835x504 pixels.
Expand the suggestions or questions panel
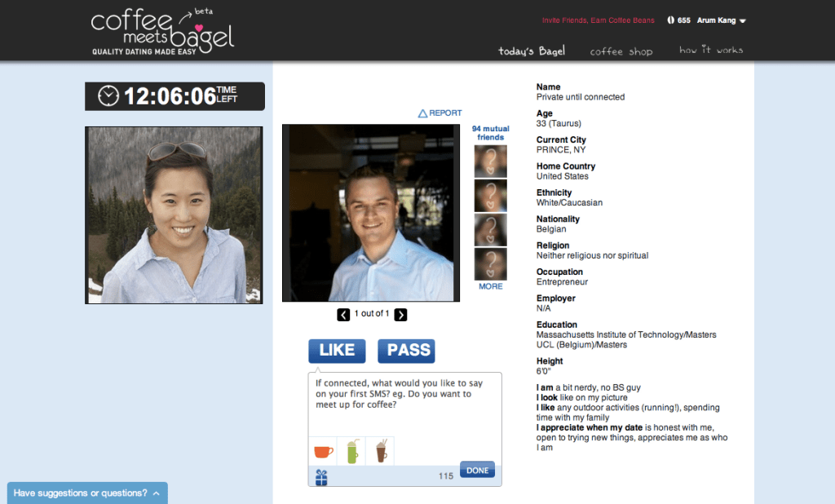87,493
